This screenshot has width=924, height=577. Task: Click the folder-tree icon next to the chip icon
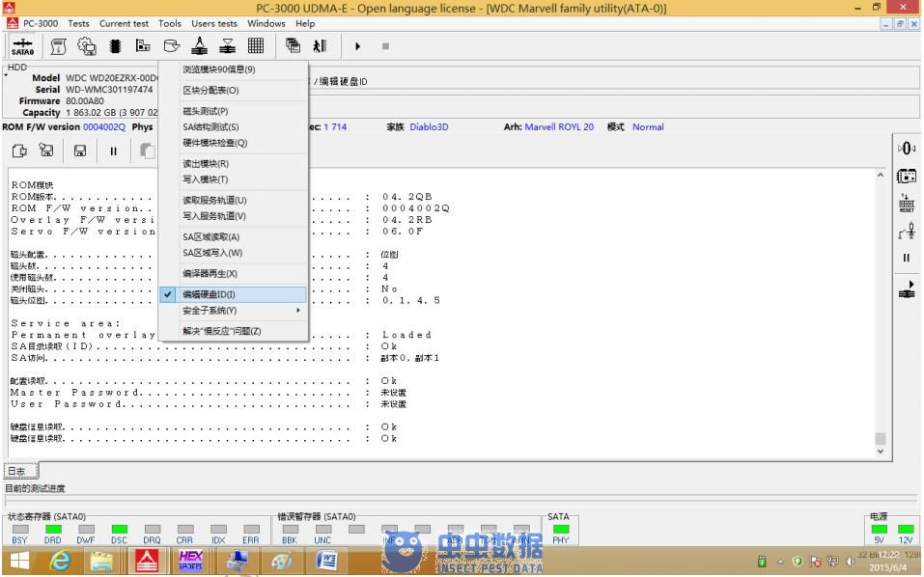coord(143,46)
